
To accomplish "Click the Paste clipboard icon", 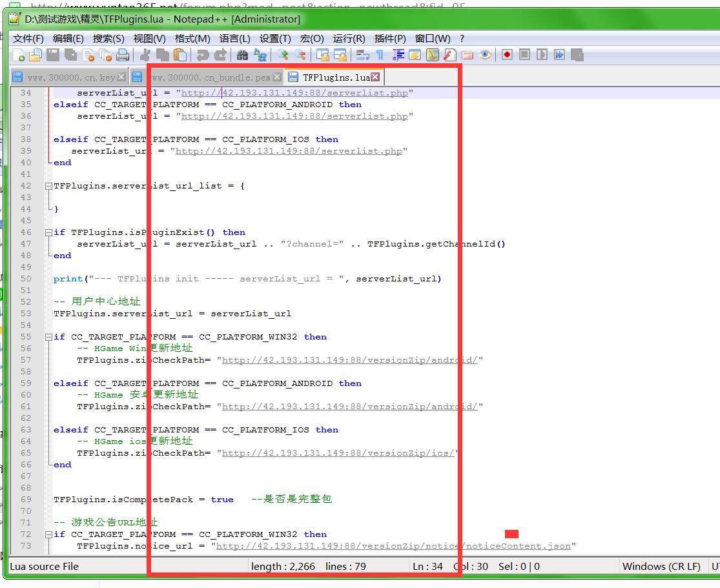I will [x=180, y=55].
